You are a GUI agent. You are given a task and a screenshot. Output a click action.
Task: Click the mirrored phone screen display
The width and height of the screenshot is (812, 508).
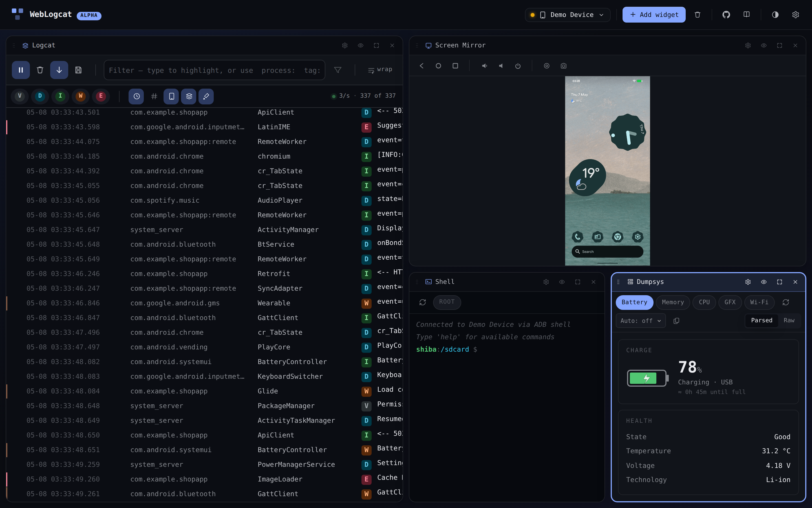[x=607, y=171]
